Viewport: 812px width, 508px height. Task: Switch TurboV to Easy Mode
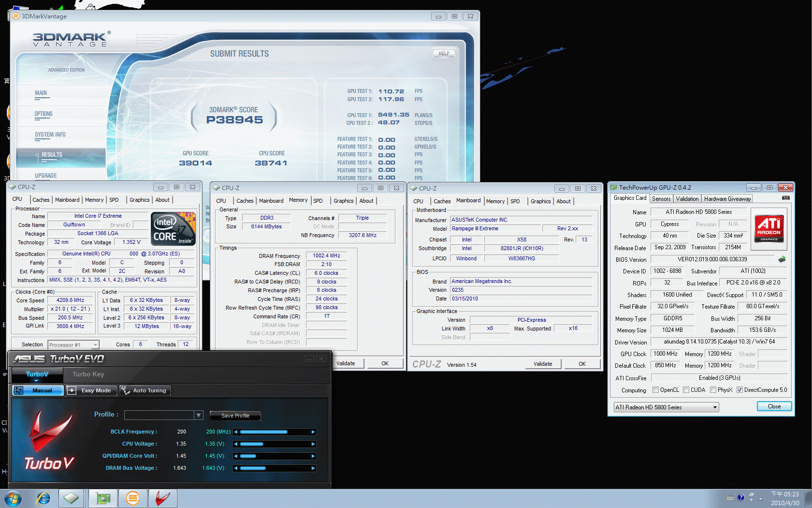pos(91,390)
